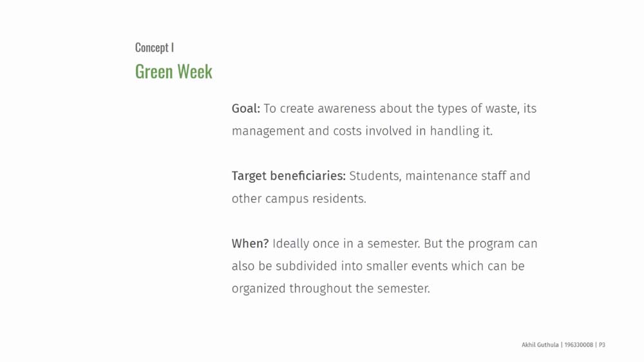Select the bold Goal: label
The width and height of the screenshot is (644, 362).
pyautogui.click(x=245, y=108)
